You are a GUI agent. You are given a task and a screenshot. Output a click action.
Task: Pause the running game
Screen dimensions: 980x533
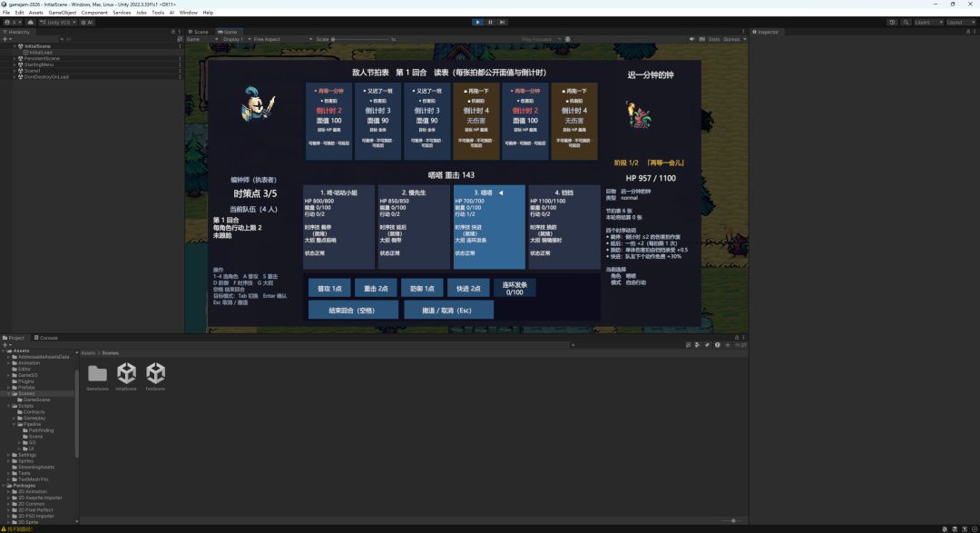click(x=490, y=22)
